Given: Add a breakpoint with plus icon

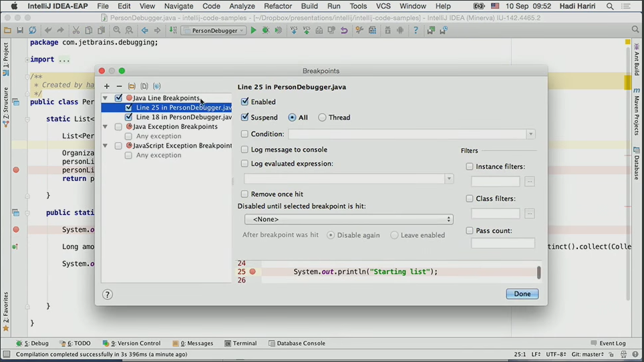Looking at the screenshot, I should (107, 86).
